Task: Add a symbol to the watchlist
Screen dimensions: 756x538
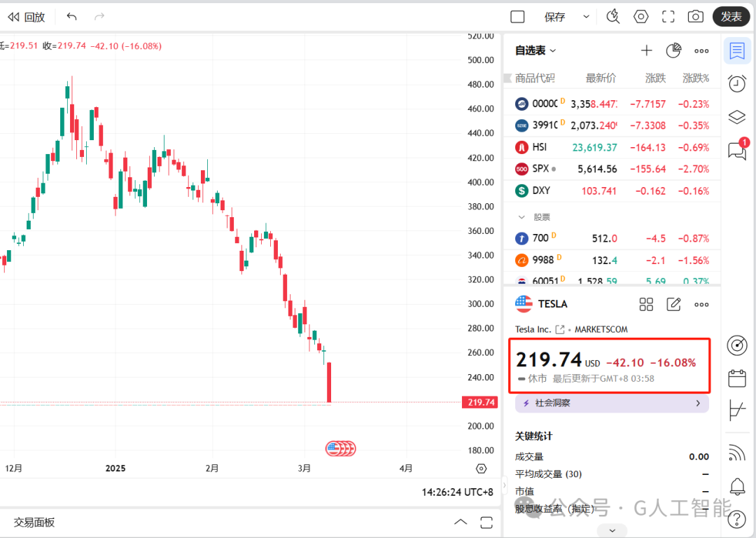Action: (647, 50)
